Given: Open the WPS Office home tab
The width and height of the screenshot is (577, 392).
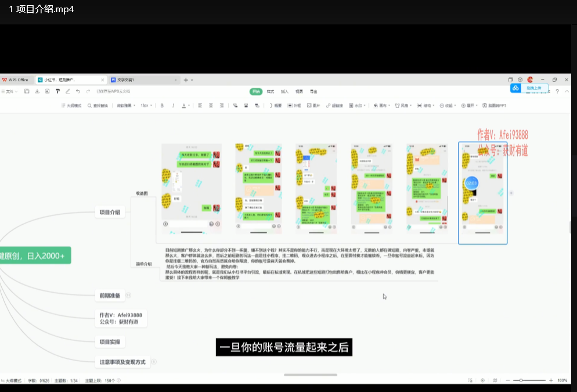Looking at the screenshot, I should [x=16, y=80].
